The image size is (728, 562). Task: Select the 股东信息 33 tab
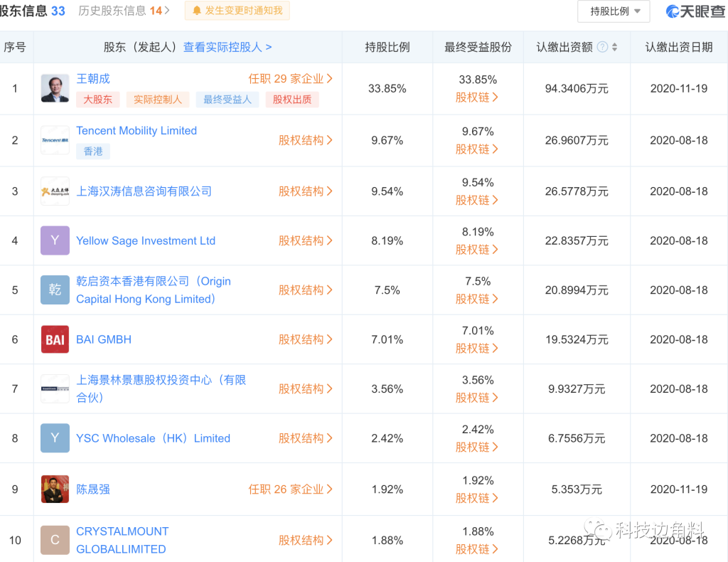click(x=31, y=11)
